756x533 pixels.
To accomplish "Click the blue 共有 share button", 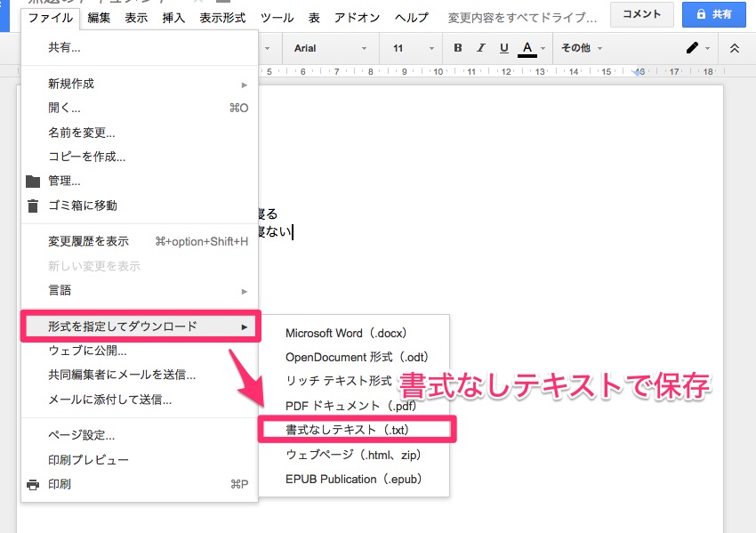I will (x=713, y=14).
